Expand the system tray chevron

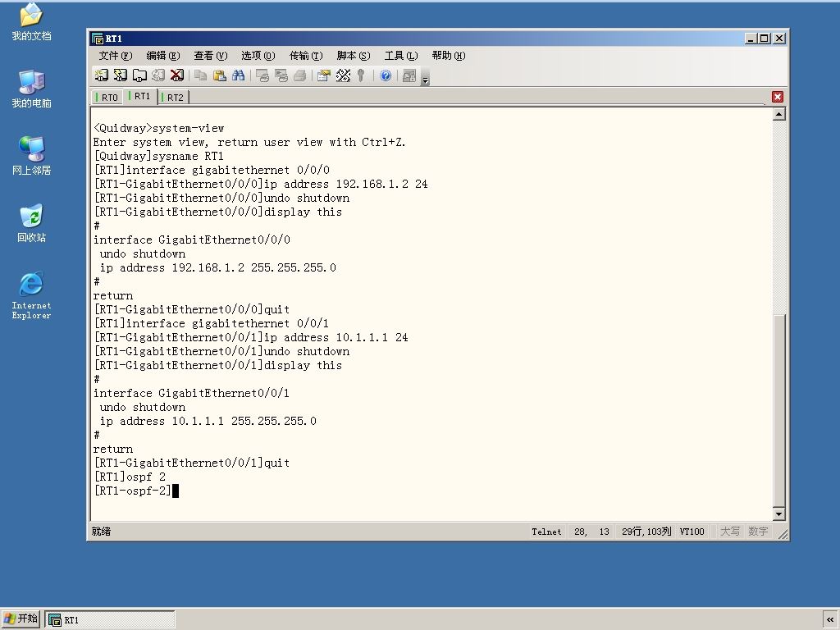[830, 620]
